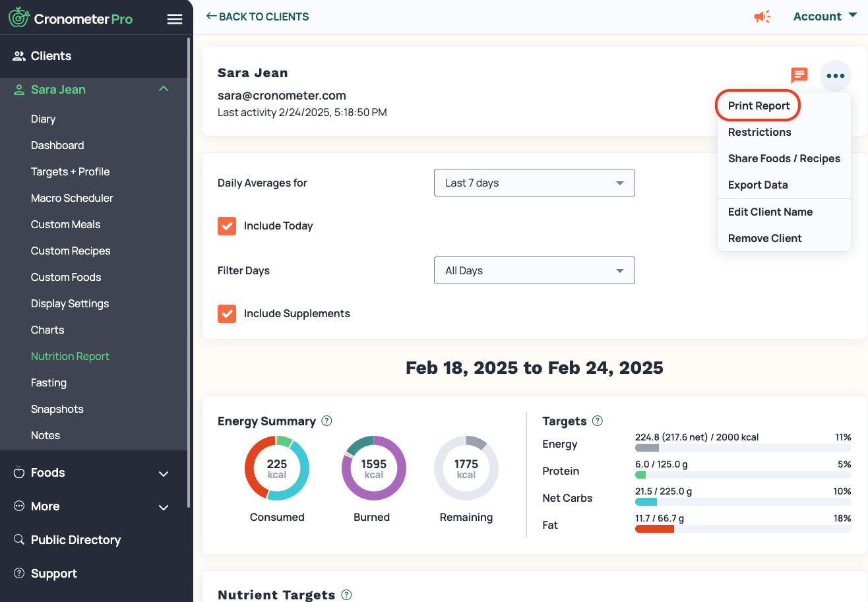Open Fasting in the sidebar
This screenshot has height=602, width=868.
[49, 382]
